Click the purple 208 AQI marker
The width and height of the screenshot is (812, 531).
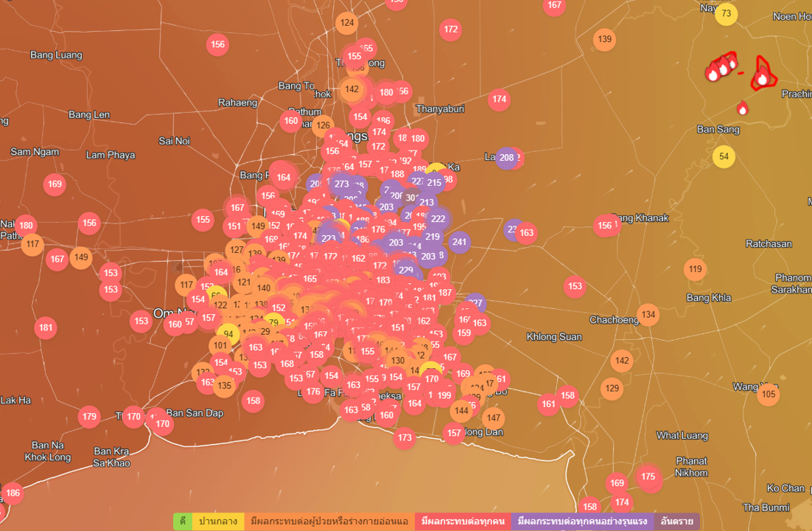click(506, 158)
